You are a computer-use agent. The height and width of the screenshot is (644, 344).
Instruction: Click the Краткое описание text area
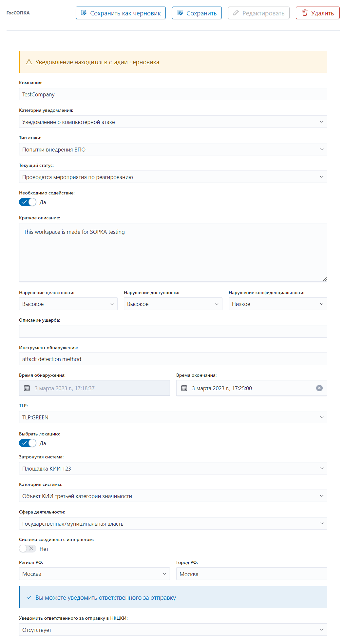pyautogui.click(x=173, y=252)
